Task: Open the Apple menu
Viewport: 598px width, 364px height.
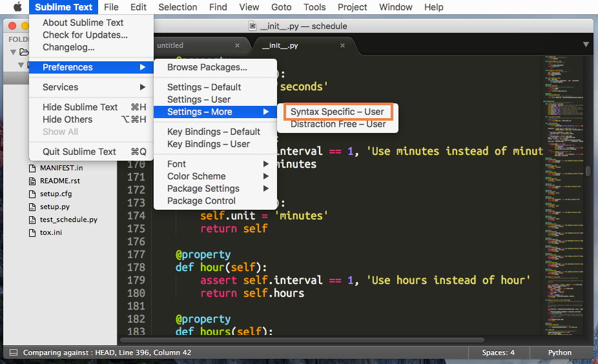Action: (x=17, y=7)
